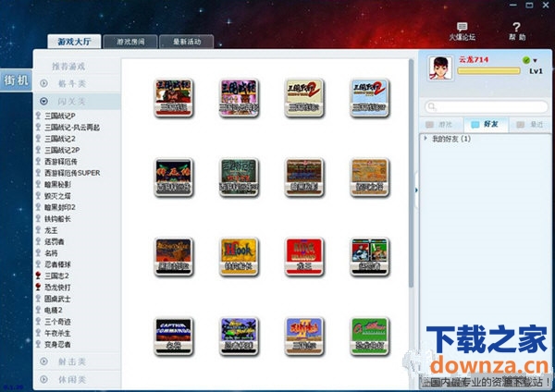Switch to the 游戏 tab in friends panel

tap(441, 125)
